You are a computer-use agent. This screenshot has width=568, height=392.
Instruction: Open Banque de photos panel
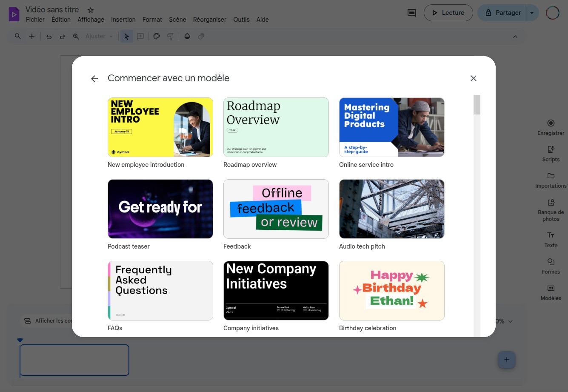pyautogui.click(x=551, y=209)
